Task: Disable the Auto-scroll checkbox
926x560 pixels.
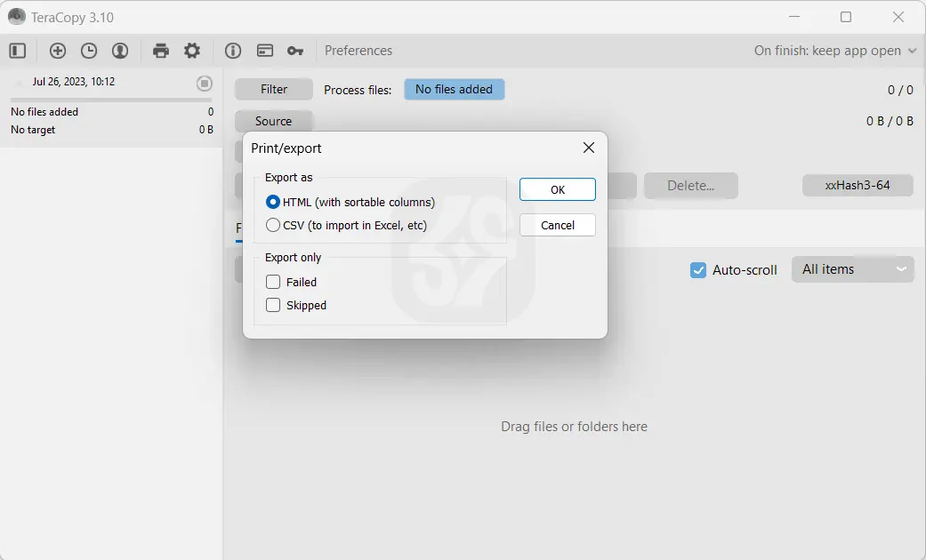Action: click(x=698, y=270)
